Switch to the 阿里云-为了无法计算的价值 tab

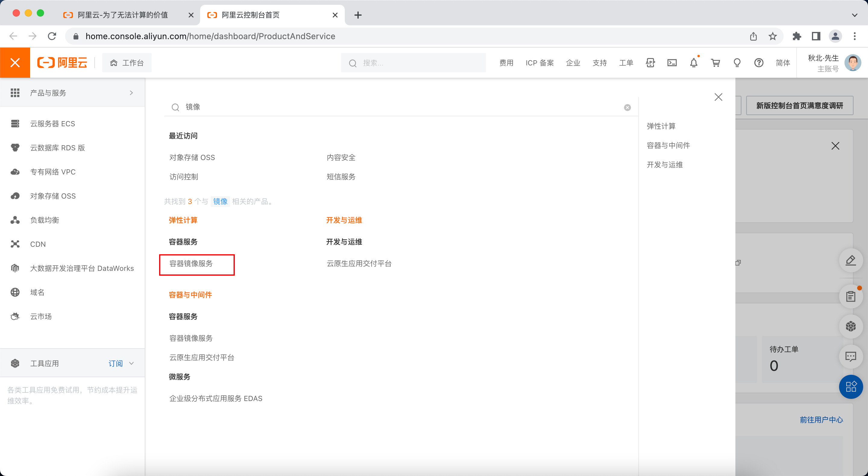(128, 15)
